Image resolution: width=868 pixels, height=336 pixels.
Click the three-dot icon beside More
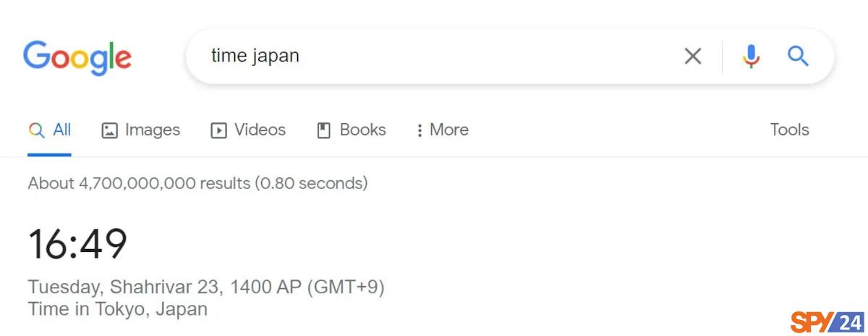pyautogui.click(x=420, y=130)
